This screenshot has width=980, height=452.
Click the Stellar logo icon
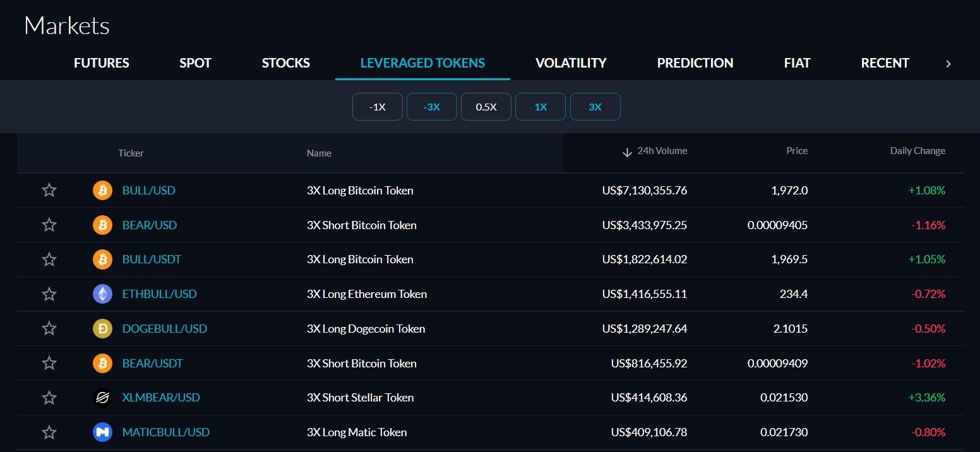pyautogui.click(x=102, y=398)
